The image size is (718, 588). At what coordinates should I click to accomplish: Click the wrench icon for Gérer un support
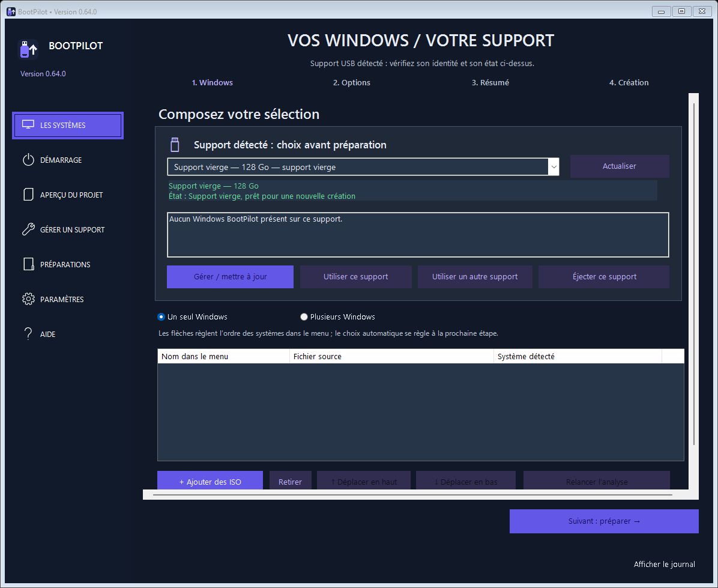coord(28,229)
